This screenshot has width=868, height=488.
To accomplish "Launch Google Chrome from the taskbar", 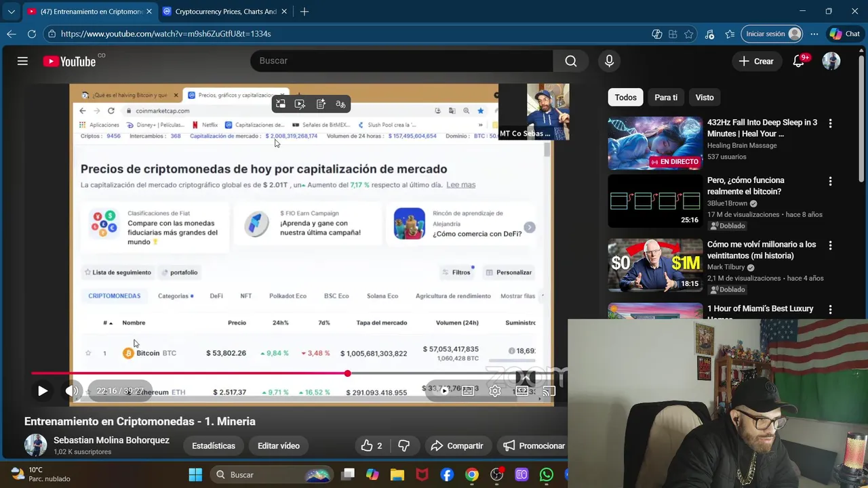I will [472, 474].
